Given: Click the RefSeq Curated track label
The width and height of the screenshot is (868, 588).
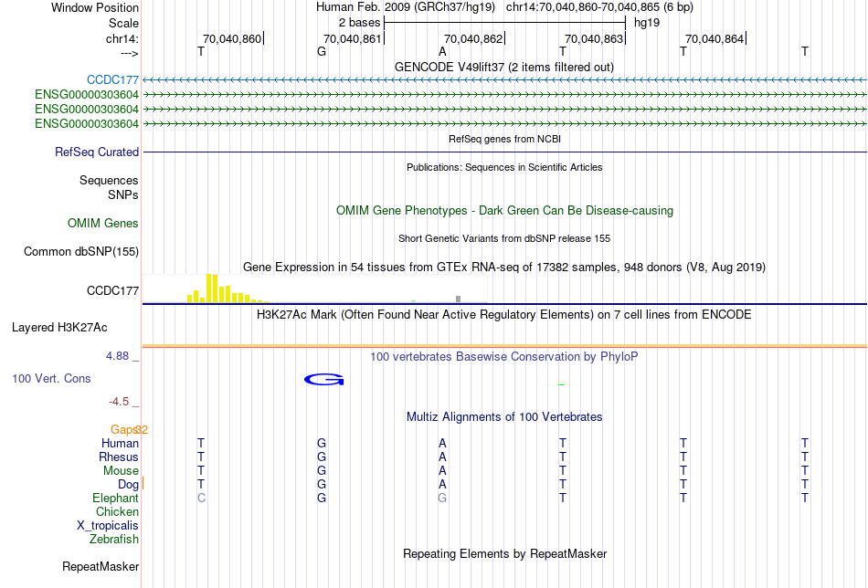Looking at the screenshot, I should coord(97,152).
